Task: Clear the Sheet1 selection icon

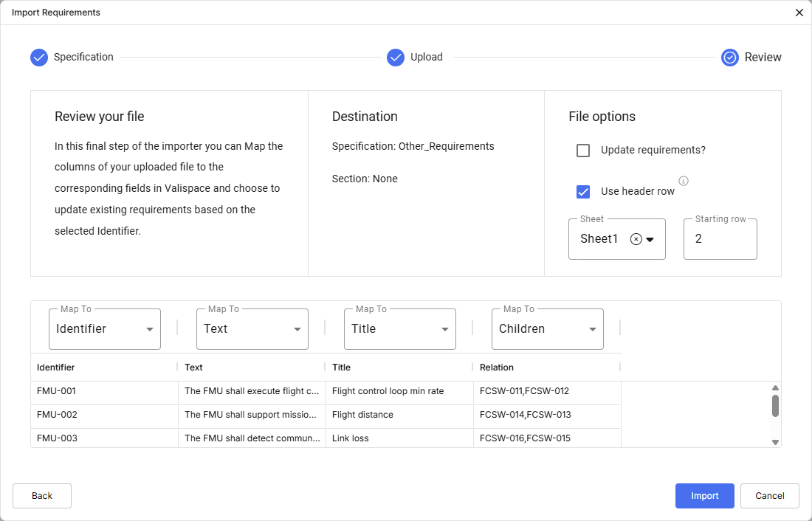Action: (636, 239)
